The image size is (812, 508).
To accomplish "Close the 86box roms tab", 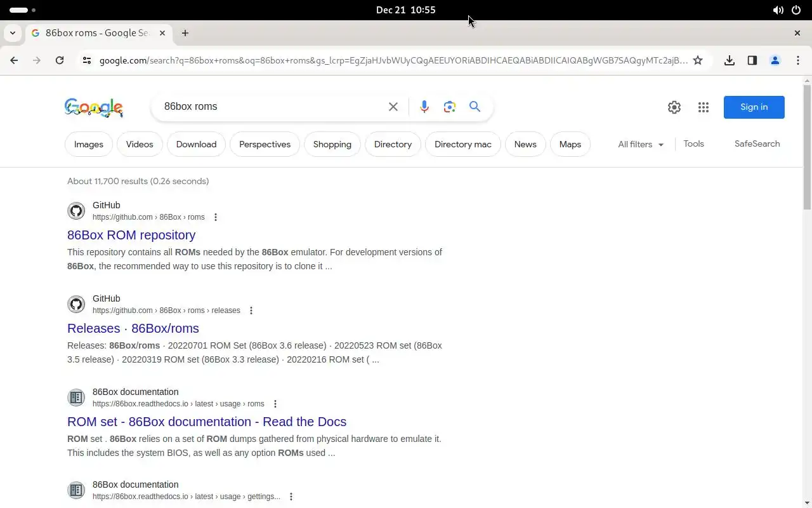I will pos(162,33).
